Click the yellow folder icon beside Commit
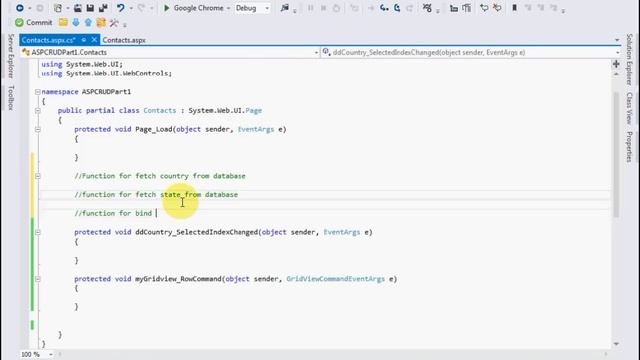This screenshot has height=360, width=640. 63,22
